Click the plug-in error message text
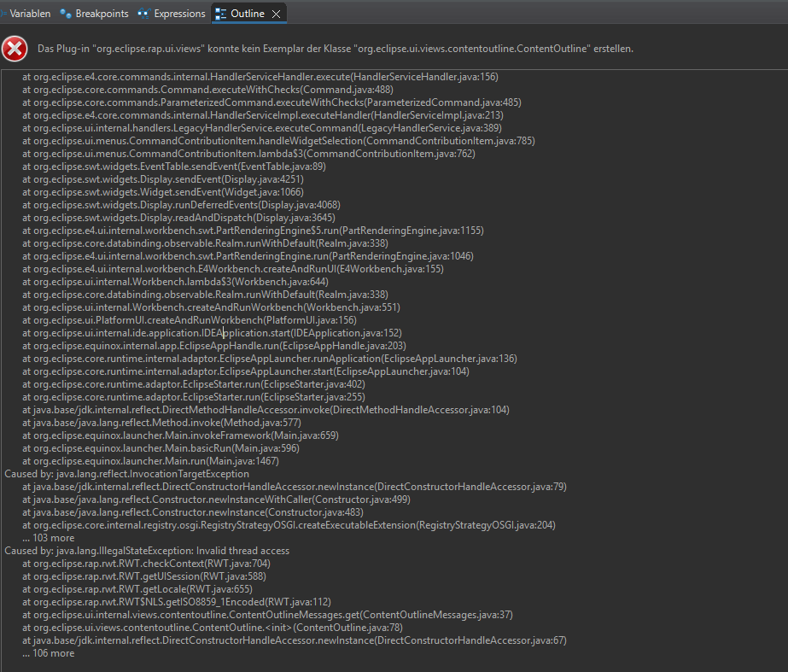The image size is (788, 672). [336, 49]
